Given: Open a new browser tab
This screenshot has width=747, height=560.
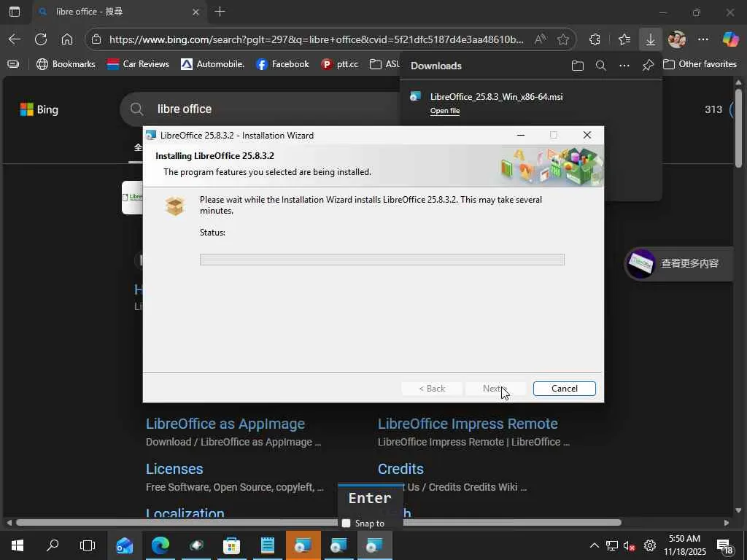Looking at the screenshot, I should click(220, 12).
